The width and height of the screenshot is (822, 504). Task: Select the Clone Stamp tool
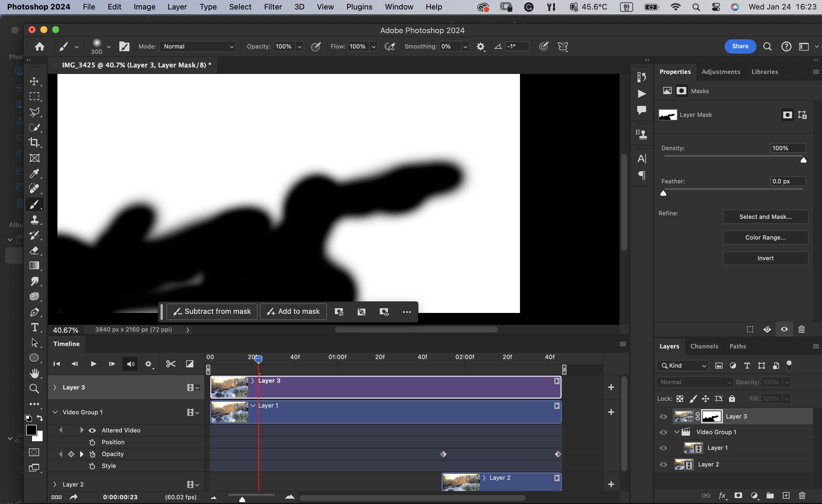coord(34,220)
